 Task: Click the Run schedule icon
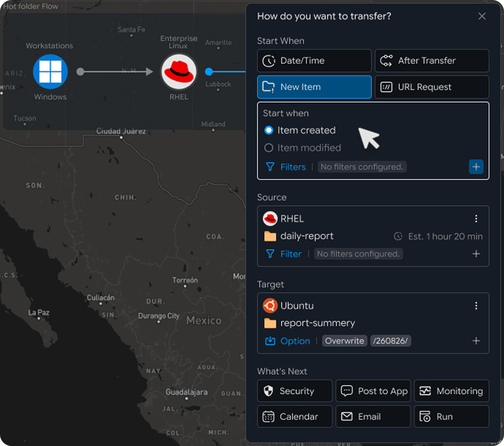pos(425,416)
